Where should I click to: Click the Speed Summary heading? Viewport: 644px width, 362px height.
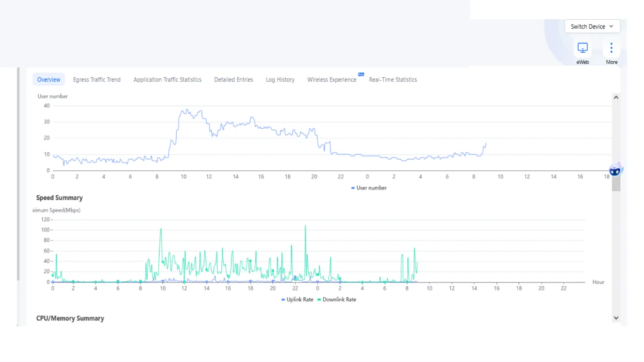coord(59,198)
